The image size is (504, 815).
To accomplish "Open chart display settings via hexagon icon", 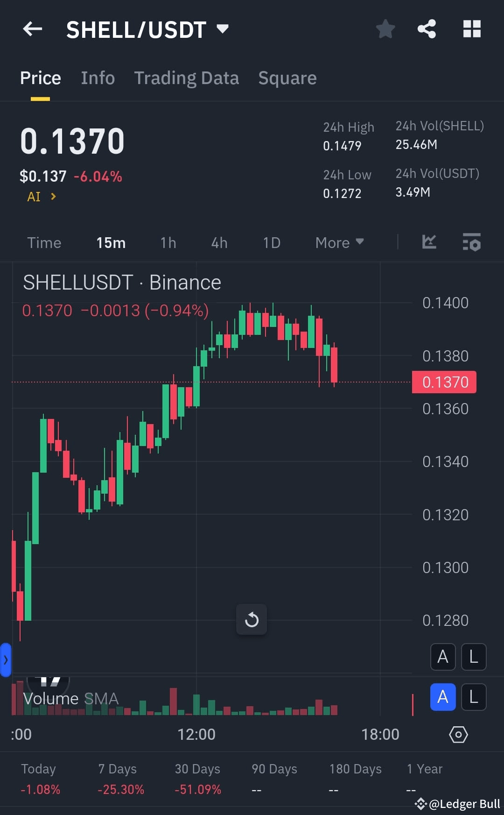I will pos(458,734).
